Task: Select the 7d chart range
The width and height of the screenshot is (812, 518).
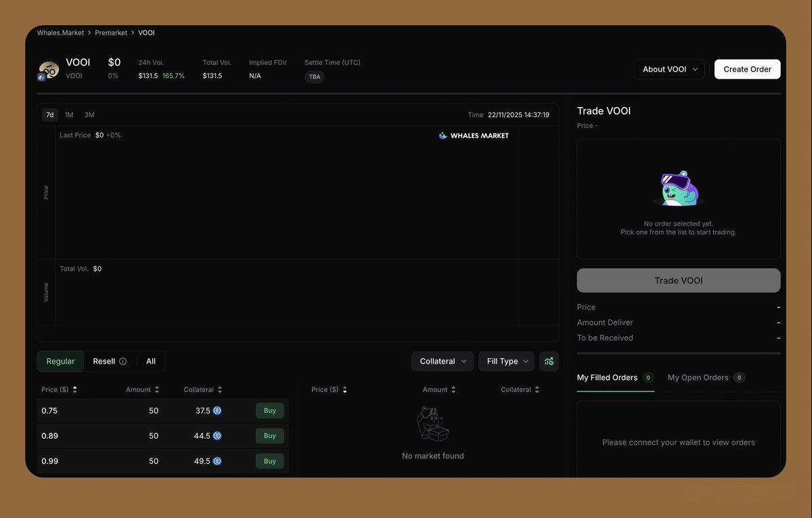Action: coord(49,115)
